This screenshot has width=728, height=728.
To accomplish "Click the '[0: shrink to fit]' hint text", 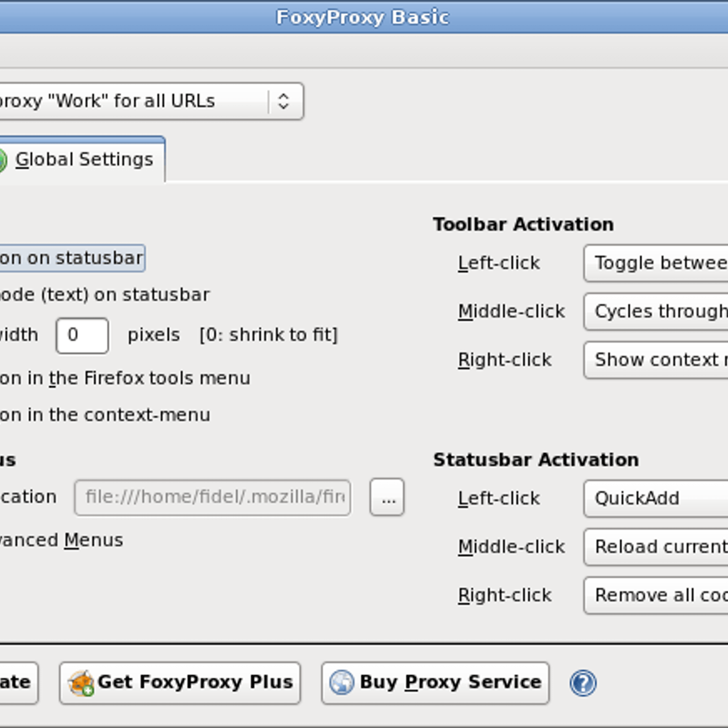I will (x=268, y=335).
